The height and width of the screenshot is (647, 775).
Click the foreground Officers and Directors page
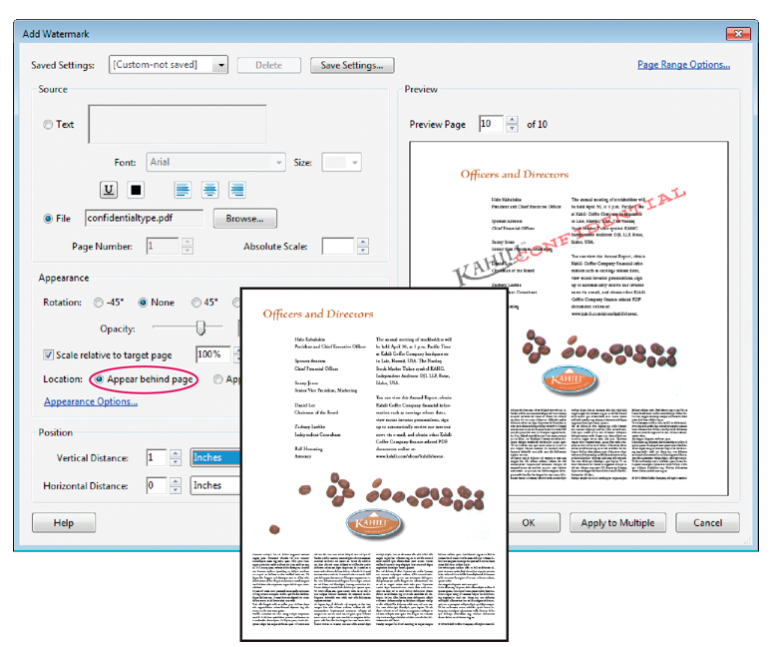click(x=374, y=465)
